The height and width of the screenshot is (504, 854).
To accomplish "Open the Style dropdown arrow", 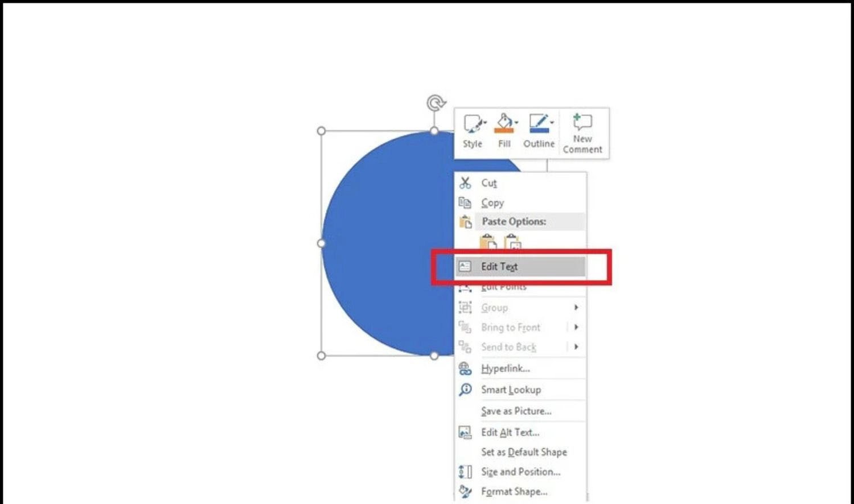I will [x=485, y=123].
